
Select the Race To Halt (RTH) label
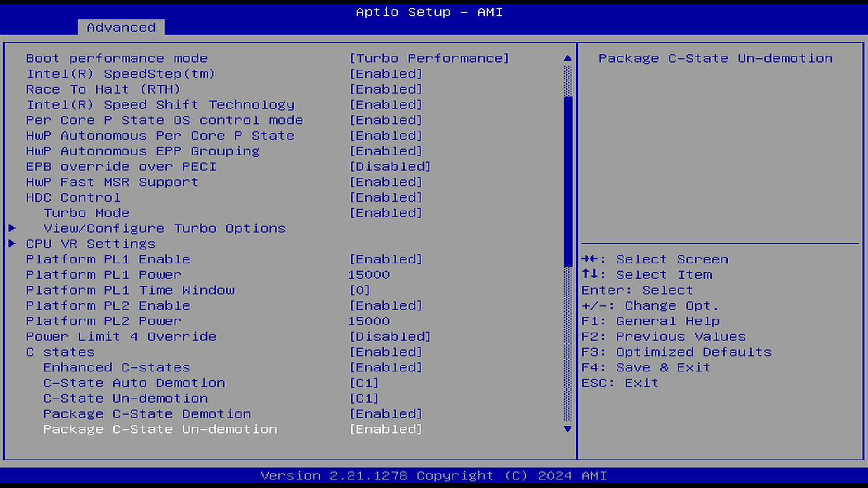[x=103, y=89]
